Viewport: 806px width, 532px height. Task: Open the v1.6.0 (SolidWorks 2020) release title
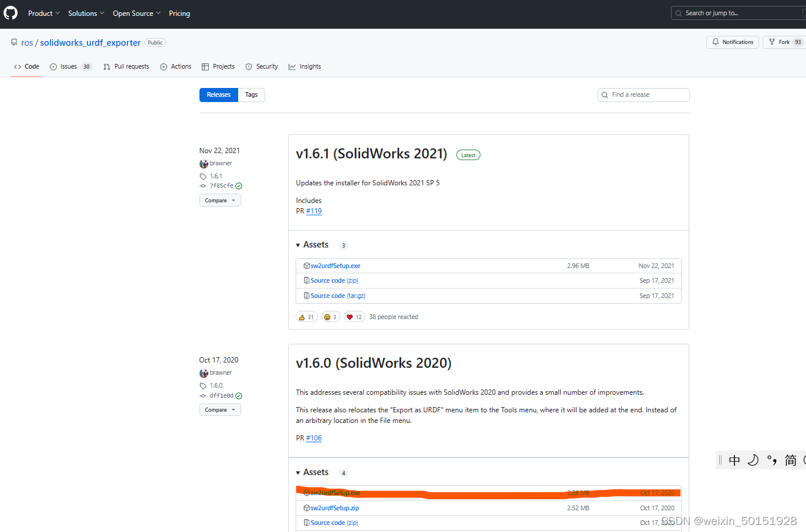[x=374, y=363]
